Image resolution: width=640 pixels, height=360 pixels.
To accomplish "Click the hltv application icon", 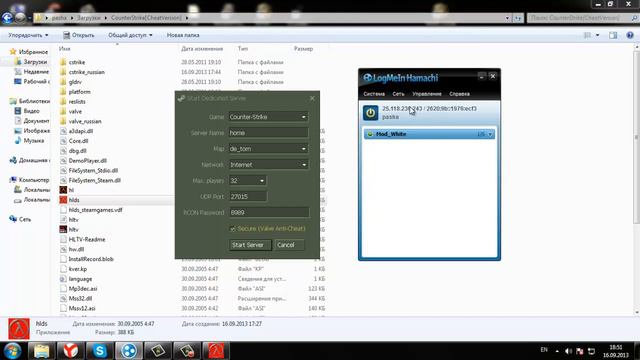I will [x=63, y=230].
